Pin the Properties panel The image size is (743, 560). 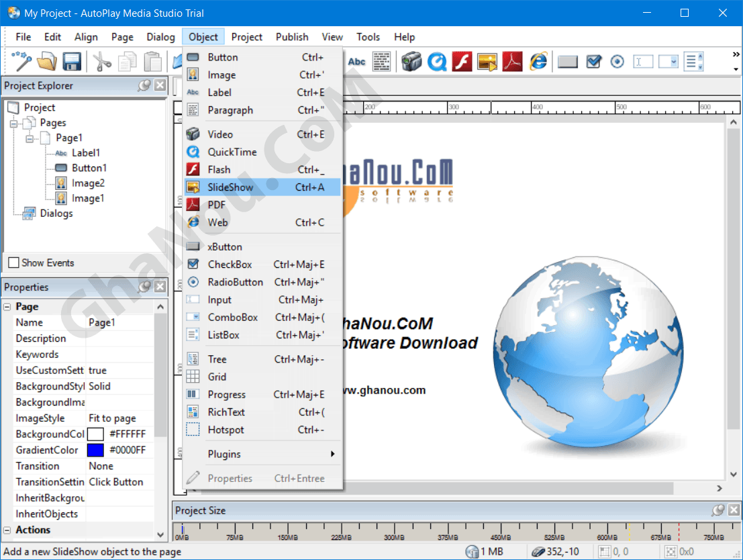pos(144,287)
